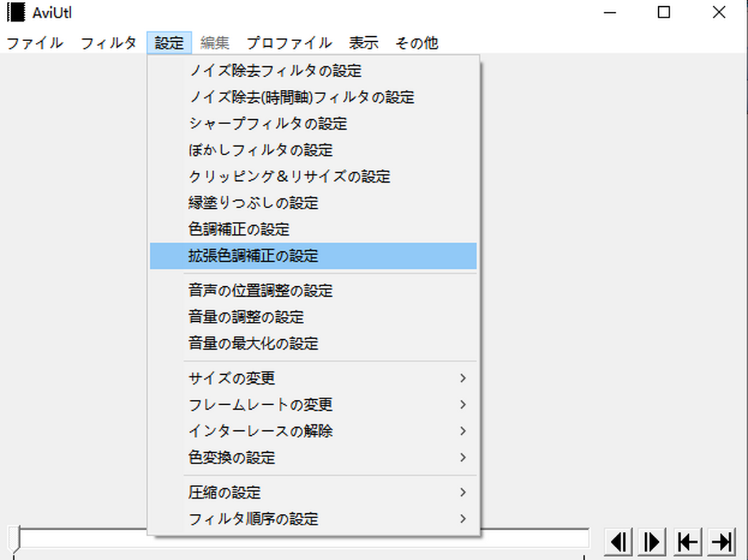748x560 pixels.
Task: Jump to the last frame button
Action: 722,541
